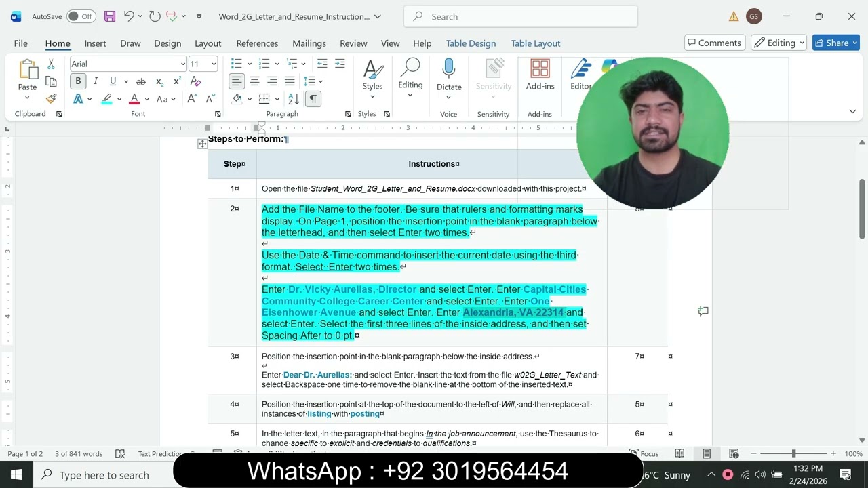Align paragraph text right
This screenshot has height=488, width=868.
(272, 81)
